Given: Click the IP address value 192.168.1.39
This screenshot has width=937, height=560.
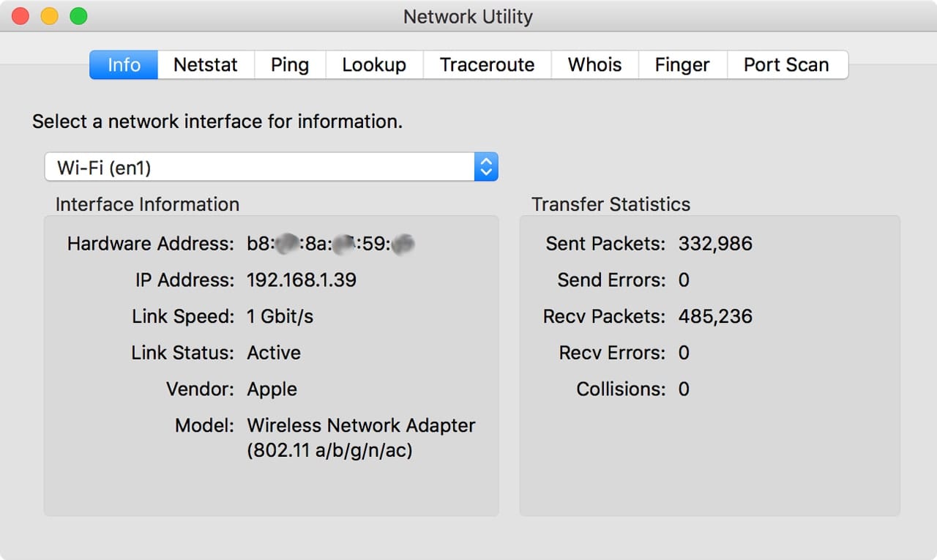Looking at the screenshot, I should (x=302, y=280).
